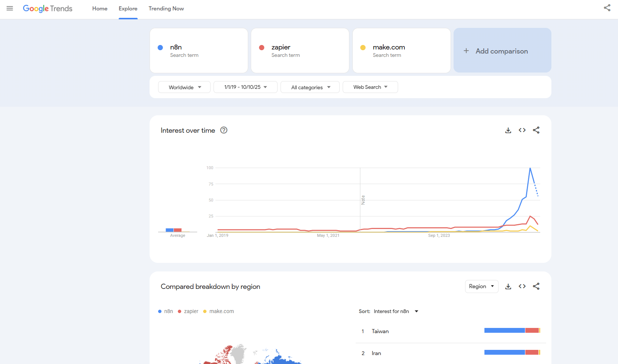The width and height of the screenshot is (618, 364).
Task: Switch the Region resolution dropdown
Action: (481, 286)
